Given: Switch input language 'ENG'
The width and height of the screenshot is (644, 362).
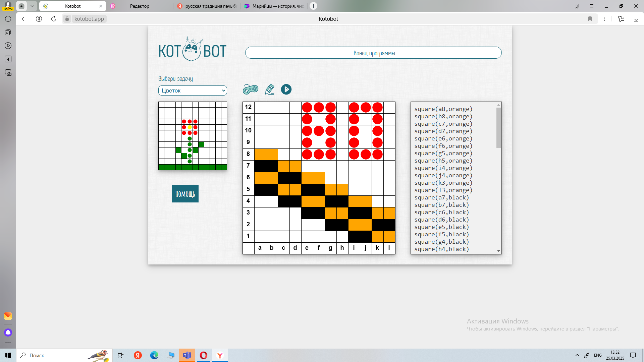Looking at the screenshot, I should [x=598, y=355].
